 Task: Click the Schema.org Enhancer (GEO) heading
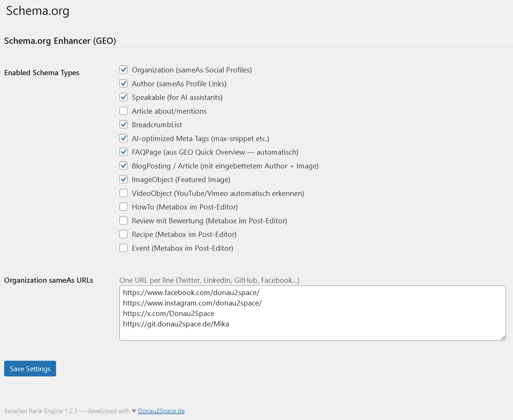pyautogui.click(x=60, y=41)
